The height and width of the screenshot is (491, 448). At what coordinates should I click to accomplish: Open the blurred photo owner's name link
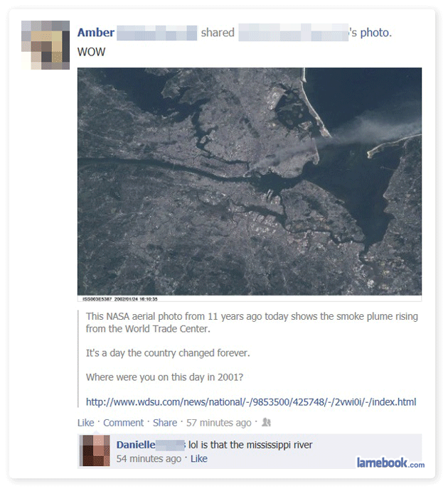click(293, 32)
